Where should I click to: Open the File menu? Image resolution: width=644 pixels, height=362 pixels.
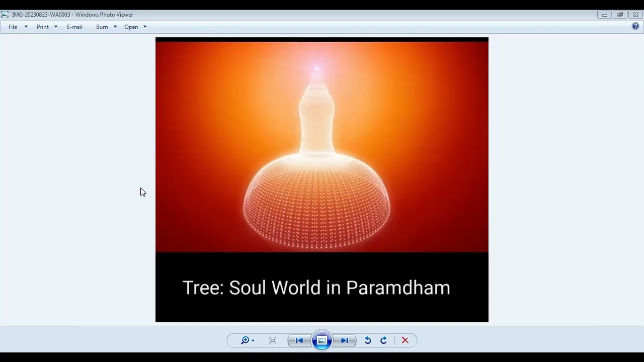[13, 27]
